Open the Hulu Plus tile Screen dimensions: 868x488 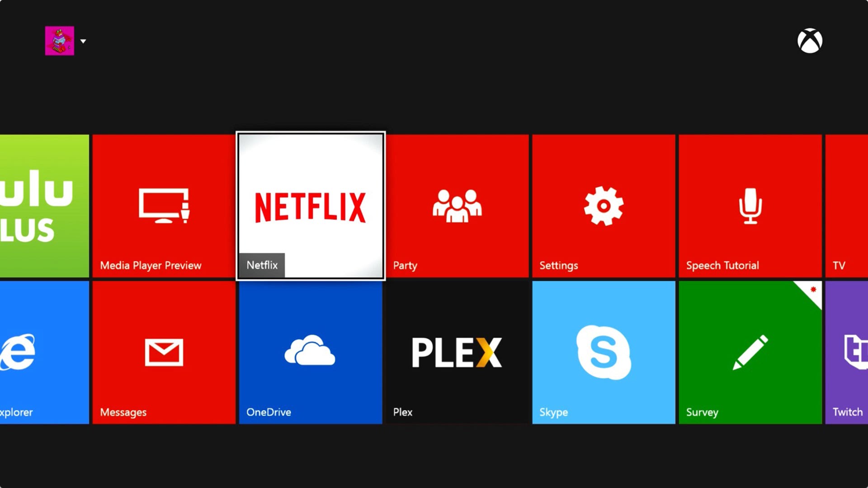click(x=44, y=206)
